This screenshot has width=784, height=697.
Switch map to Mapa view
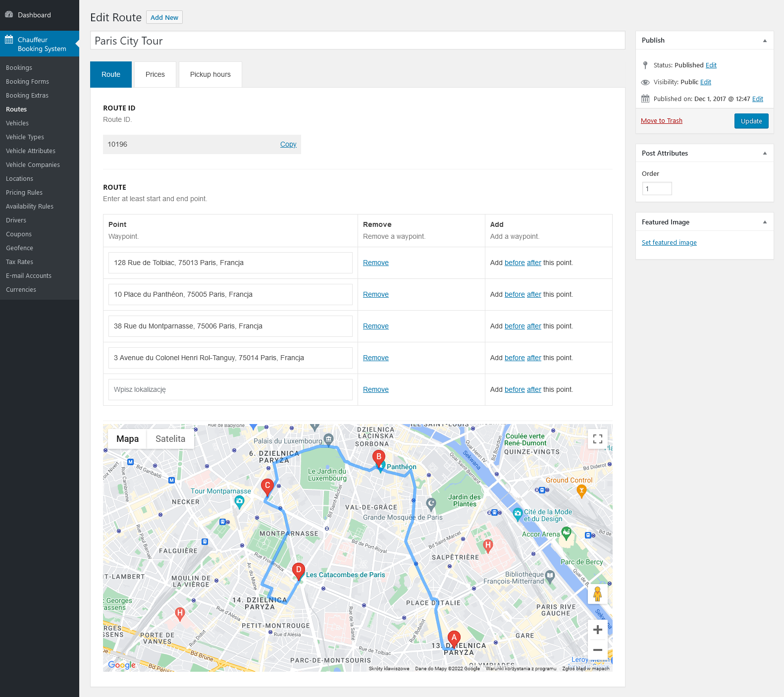point(127,439)
